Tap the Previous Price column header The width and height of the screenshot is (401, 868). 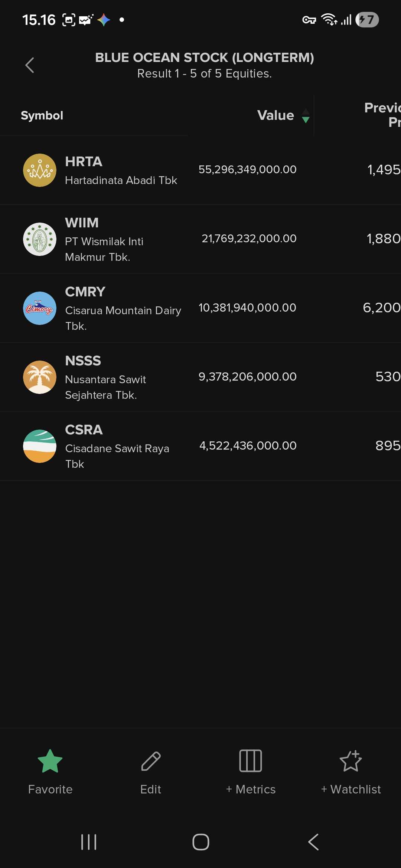click(x=382, y=115)
